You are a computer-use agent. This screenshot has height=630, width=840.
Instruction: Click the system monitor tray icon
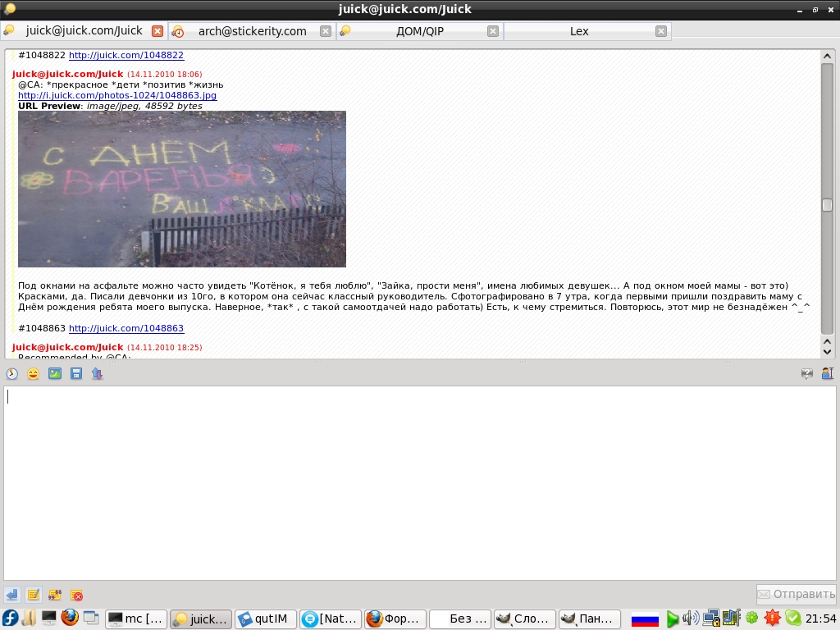point(731,619)
